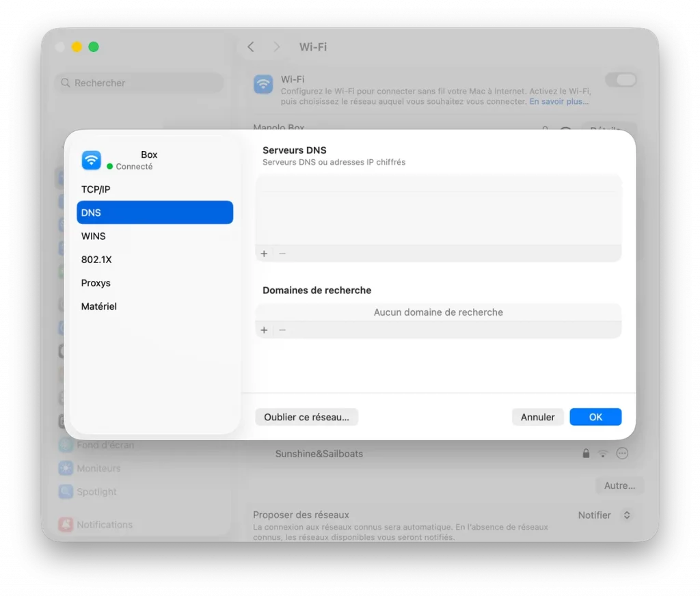Open the Notifier dropdown
This screenshot has height=596, width=700.
(x=605, y=515)
